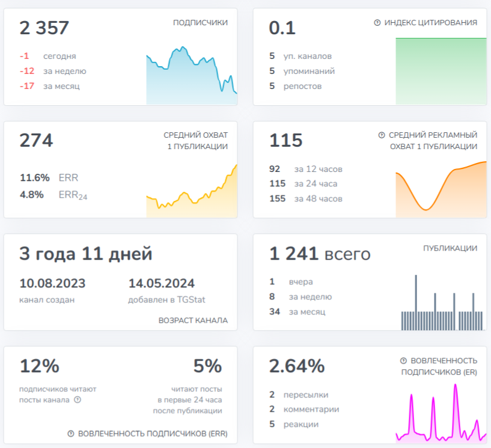The image size is (491, 448).
Task: Click Вовлеченность подписчиков (ER) title
Action: 439,366
